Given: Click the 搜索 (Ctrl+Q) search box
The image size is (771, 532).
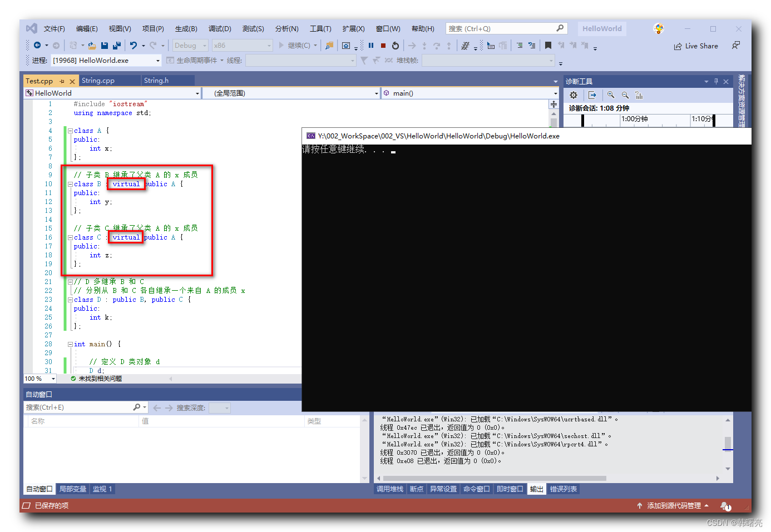Looking at the screenshot, I should pyautogui.click(x=506, y=28).
